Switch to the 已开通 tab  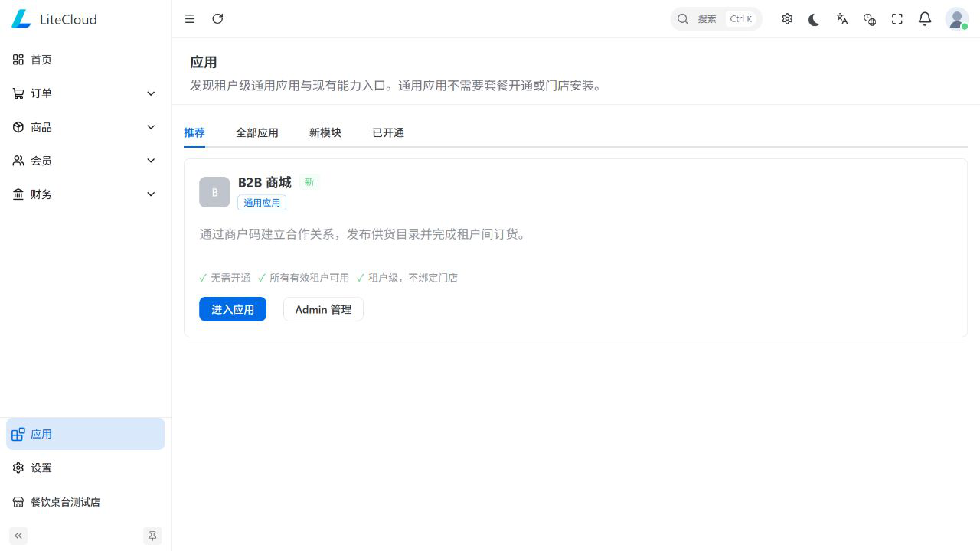(388, 132)
